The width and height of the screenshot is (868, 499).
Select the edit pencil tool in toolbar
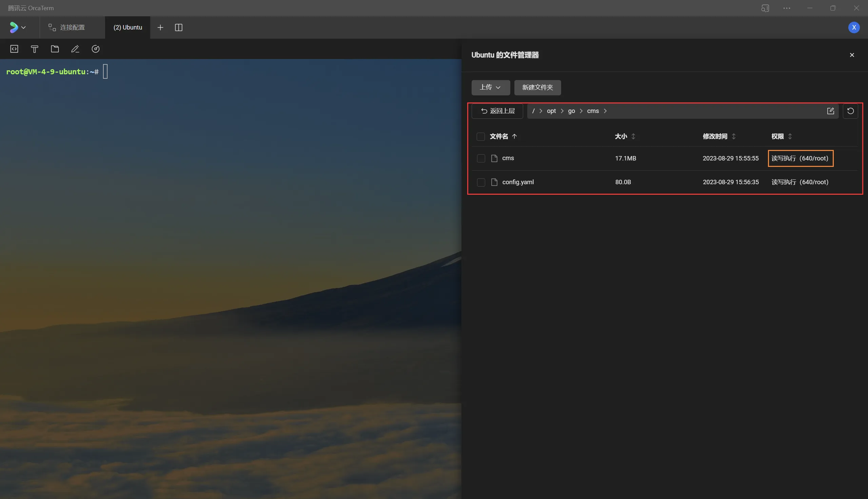point(75,49)
